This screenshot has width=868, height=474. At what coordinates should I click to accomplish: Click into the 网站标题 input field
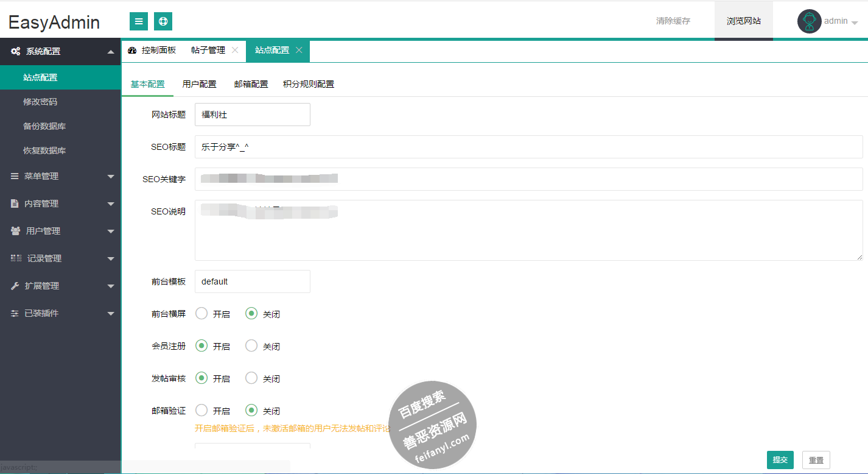252,115
